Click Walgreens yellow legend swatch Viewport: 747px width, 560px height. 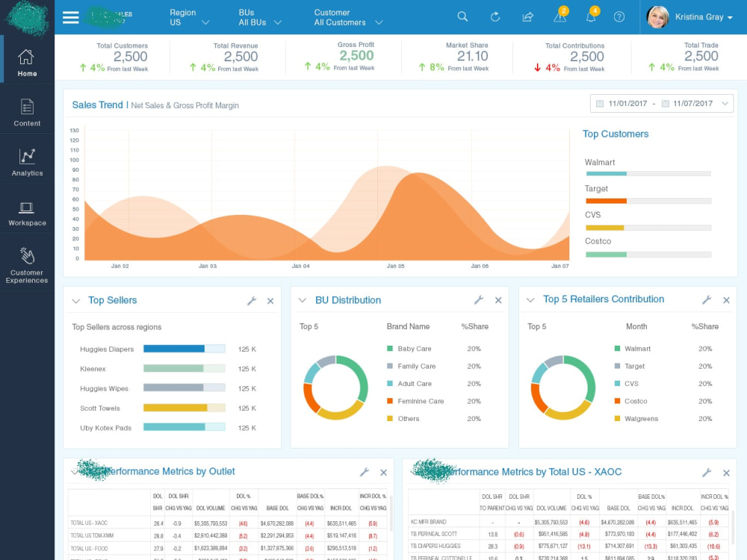[x=618, y=419]
